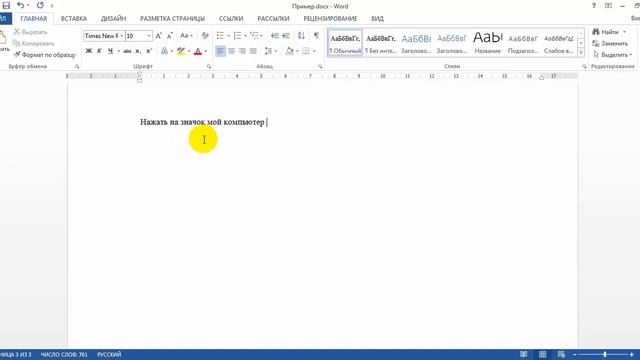Apply a numbered list
Screen dimensions: 640x360
coord(237,36)
